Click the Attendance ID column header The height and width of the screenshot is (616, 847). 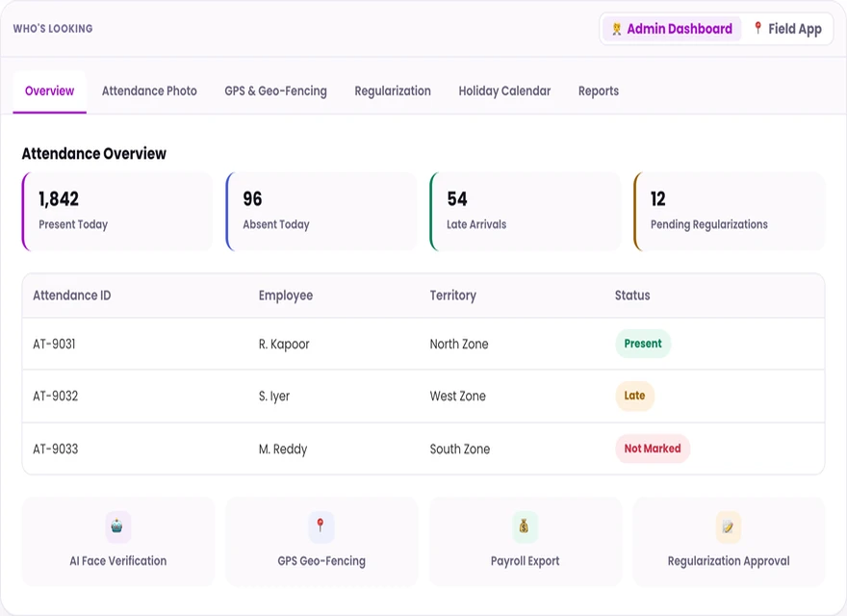point(72,295)
